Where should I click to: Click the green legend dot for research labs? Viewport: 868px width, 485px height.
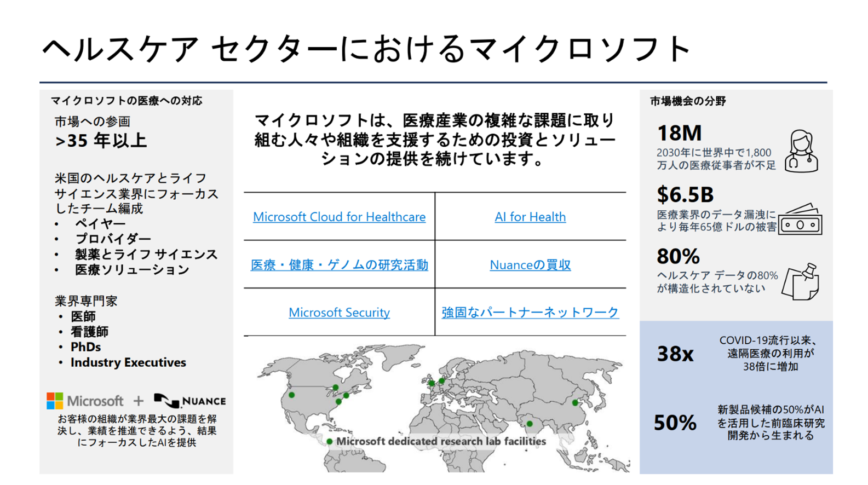(329, 441)
